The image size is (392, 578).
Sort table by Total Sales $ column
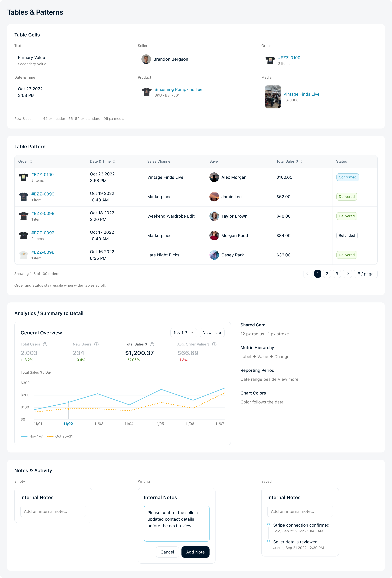(x=301, y=161)
